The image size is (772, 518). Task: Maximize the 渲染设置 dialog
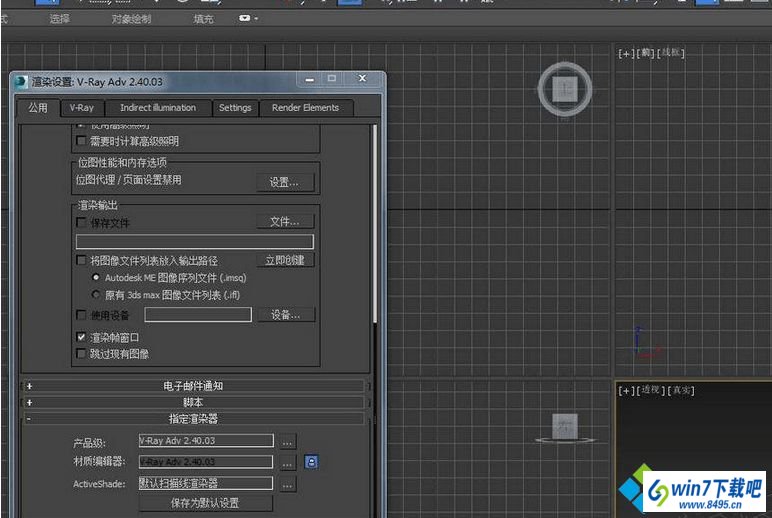[x=332, y=79]
